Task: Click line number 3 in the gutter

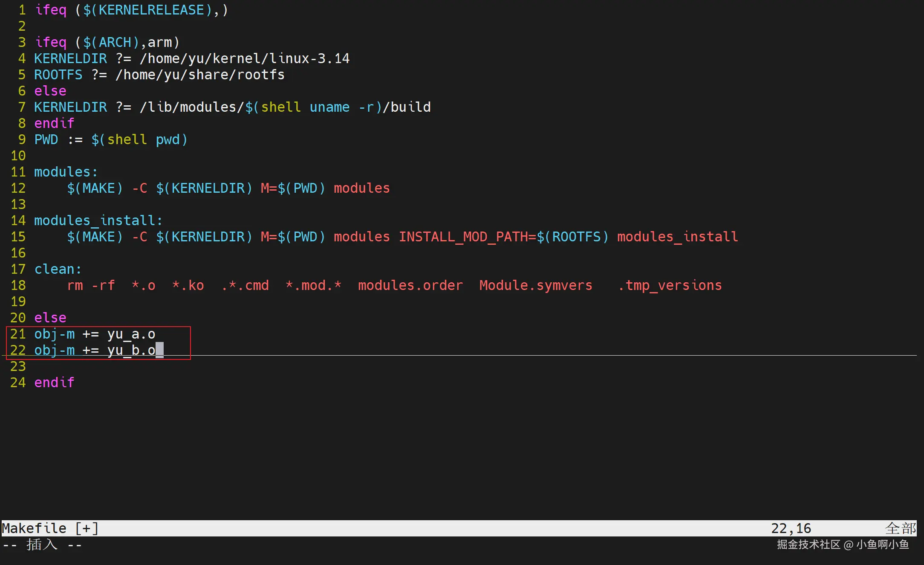Action: click(x=22, y=42)
